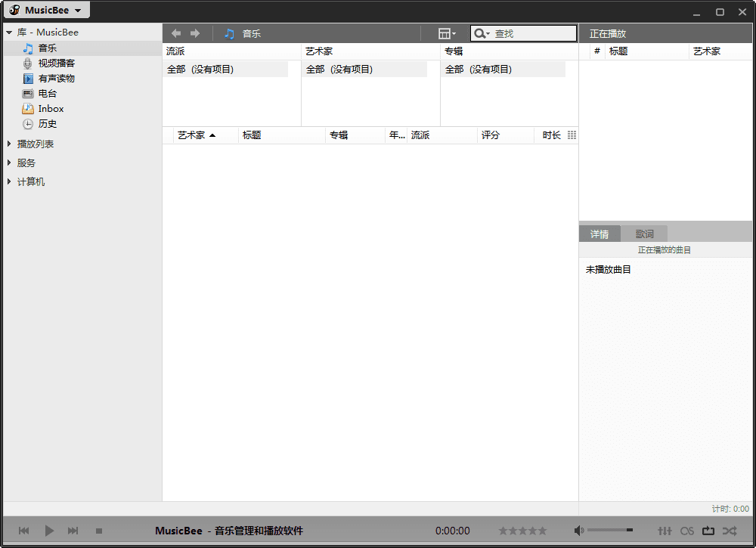The width and height of the screenshot is (756, 548).
Task: Click the 正在播放的曲目 header
Action: (665, 250)
